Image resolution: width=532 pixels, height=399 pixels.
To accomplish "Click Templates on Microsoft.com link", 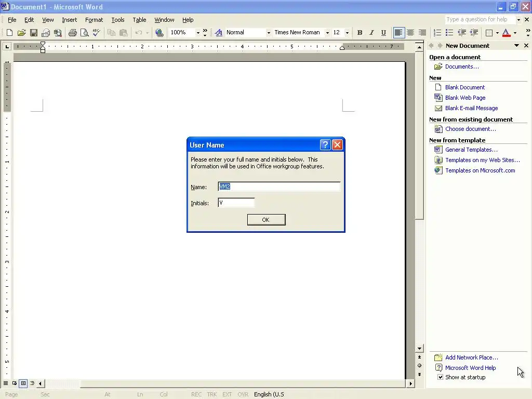I will pos(480,170).
